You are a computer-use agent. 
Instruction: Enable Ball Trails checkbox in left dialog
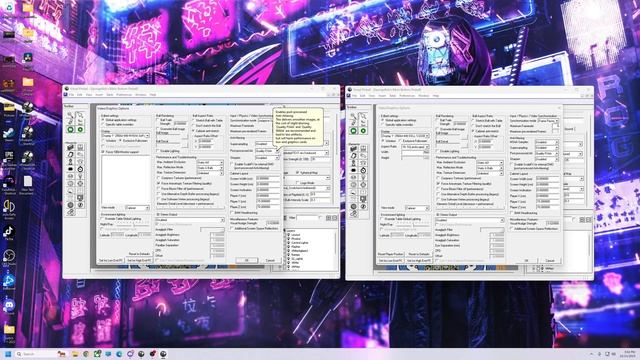(x=164, y=120)
